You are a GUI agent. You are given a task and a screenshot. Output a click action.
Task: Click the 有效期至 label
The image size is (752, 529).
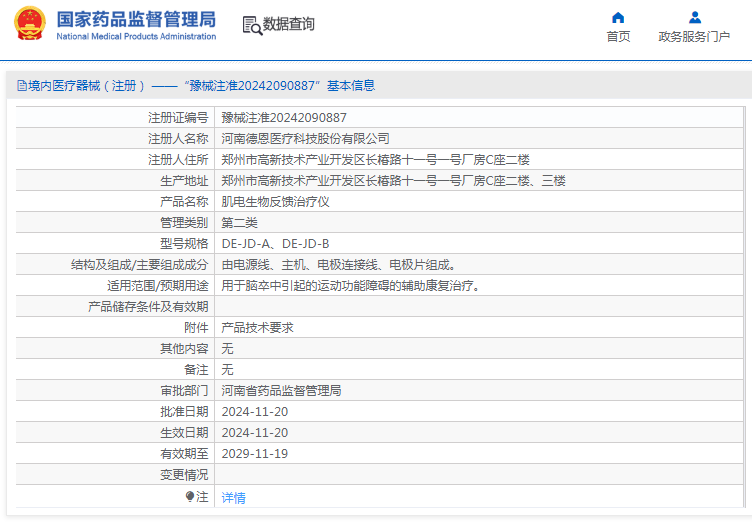coord(184,454)
